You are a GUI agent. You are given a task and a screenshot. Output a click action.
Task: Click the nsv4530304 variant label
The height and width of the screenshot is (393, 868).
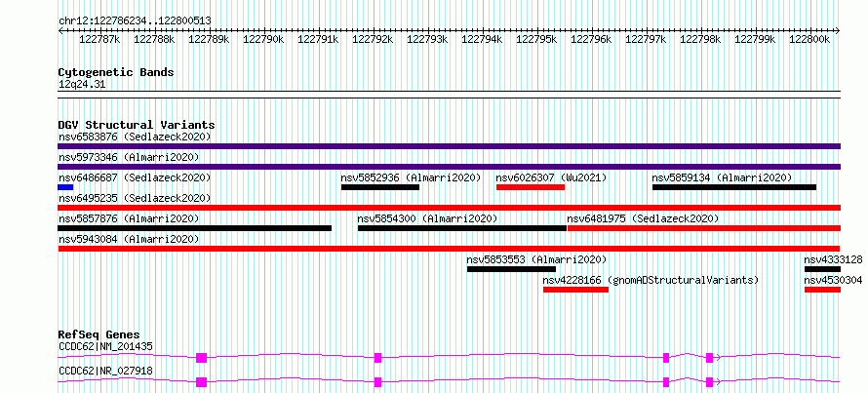[833, 280]
